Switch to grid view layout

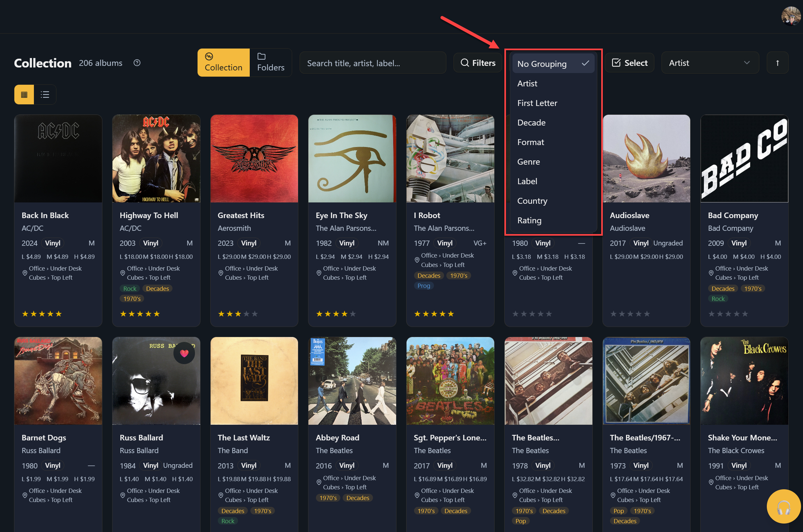click(24, 94)
